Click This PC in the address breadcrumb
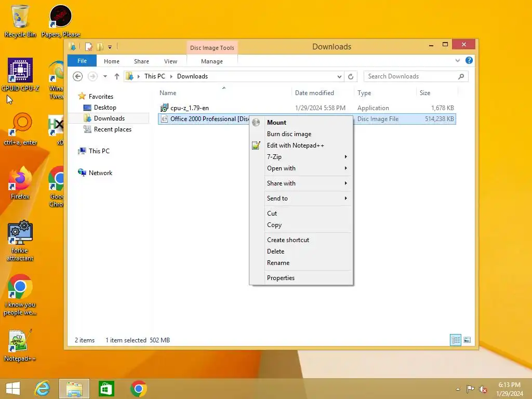 (155, 76)
